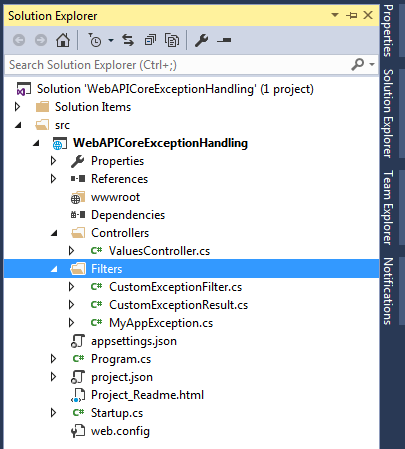
Task: Click Sync with Active Document icon
Action: (128, 40)
